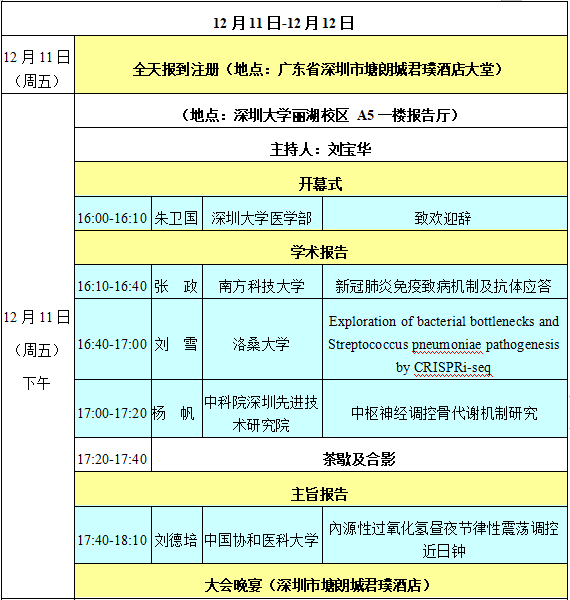The width and height of the screenshot is (570, 600).
Task: Click the 学术报告 section heading
Action: 321,248
